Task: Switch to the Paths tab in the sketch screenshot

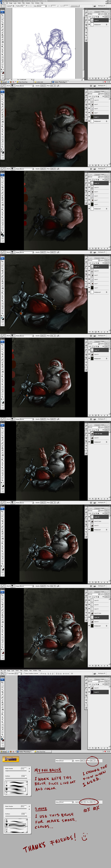Action: point(103,12)
